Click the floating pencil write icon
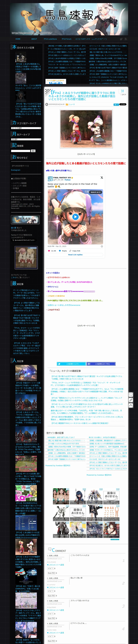Viewport: 138px width, 644px height. 131,400
